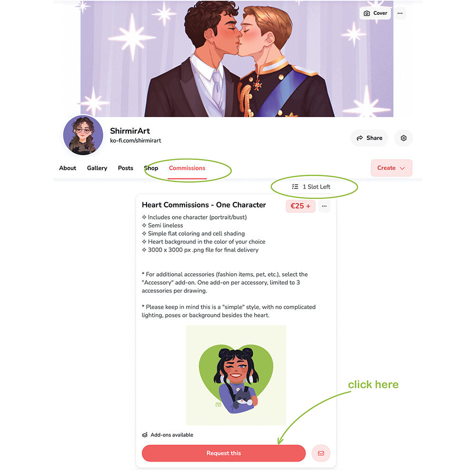
Task: Open commission listing three-dot options
Action: tap(324, 206)
